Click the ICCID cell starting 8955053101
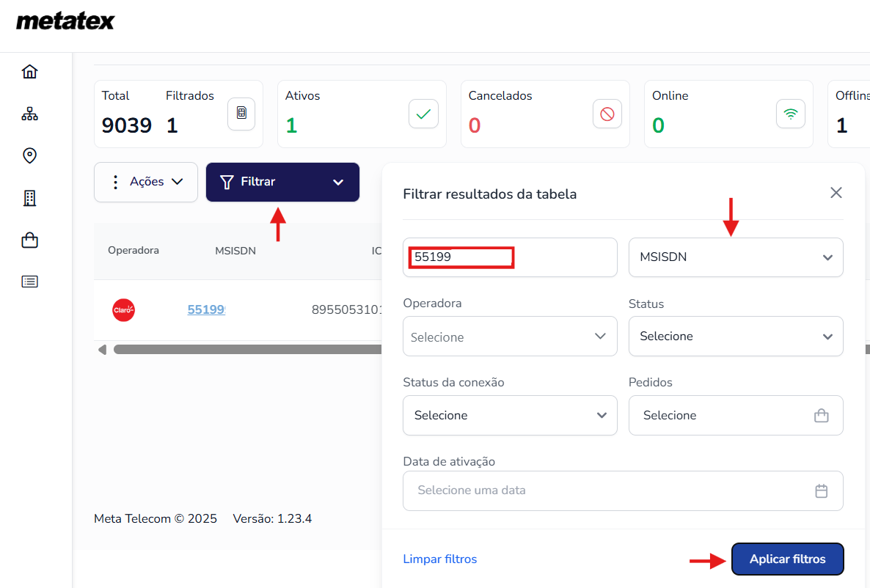This screenshot has height=588, width=870. coord(347,309)
